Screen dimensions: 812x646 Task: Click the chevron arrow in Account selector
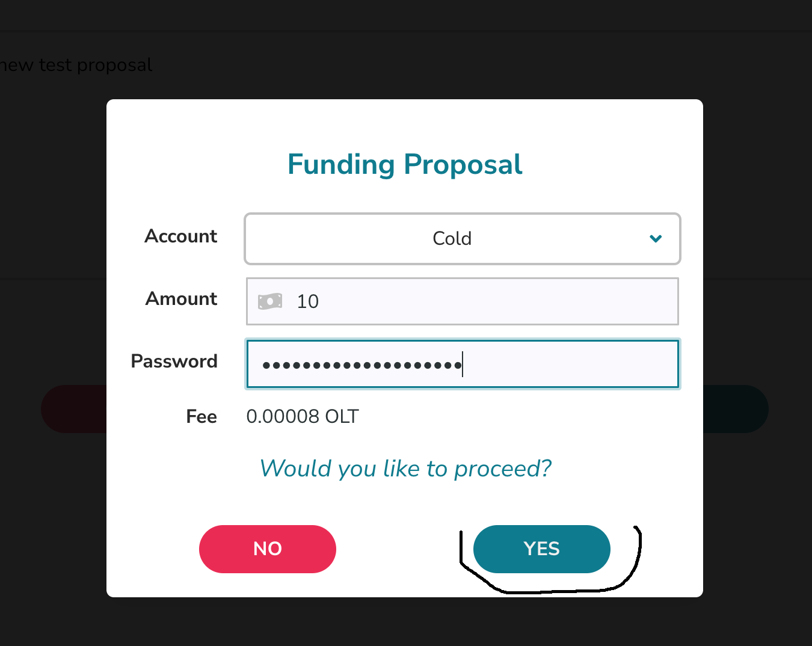click(656, 239)
